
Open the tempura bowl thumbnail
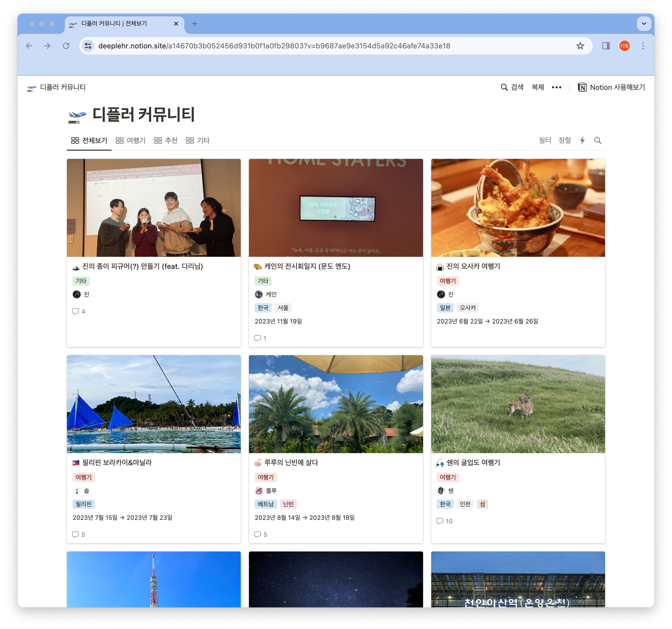pyautogui.click(x=518, y=208)
